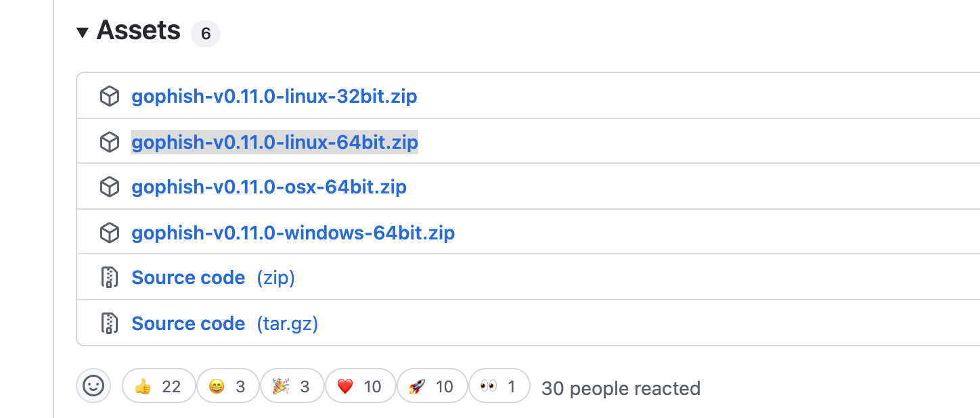Click the package icon beside windows-64bit zip

(x=110, y=233)
